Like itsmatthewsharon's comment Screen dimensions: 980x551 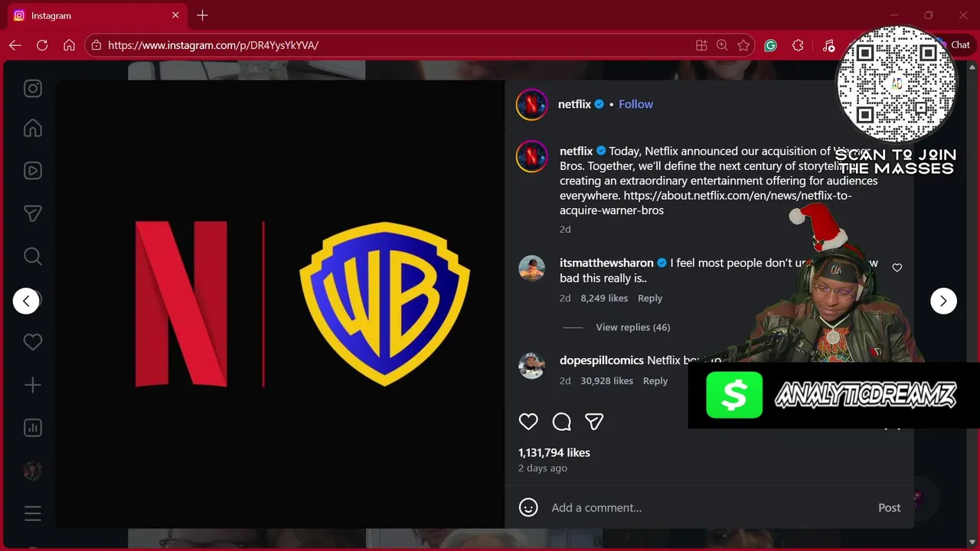(x=897, y=268)
